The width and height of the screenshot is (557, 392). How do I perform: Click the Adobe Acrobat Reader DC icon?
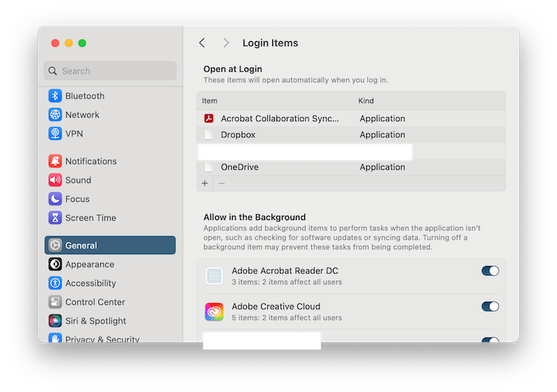(214, 276)
